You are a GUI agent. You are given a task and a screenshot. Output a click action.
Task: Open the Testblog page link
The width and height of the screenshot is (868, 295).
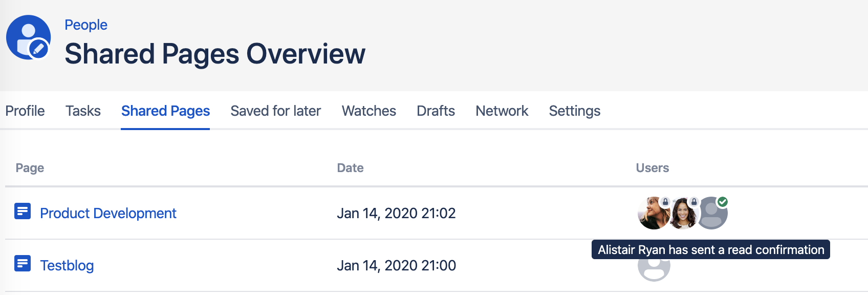(x=67, y=265)
